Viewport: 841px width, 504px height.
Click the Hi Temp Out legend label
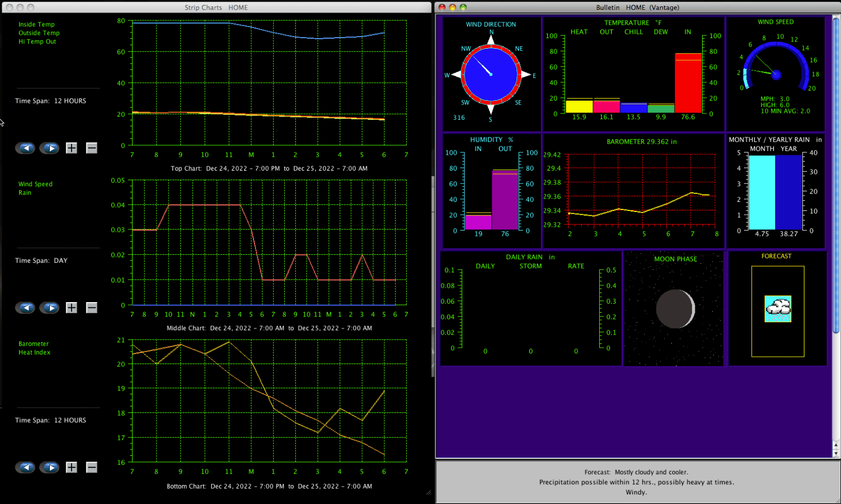(x=37, y=41)
